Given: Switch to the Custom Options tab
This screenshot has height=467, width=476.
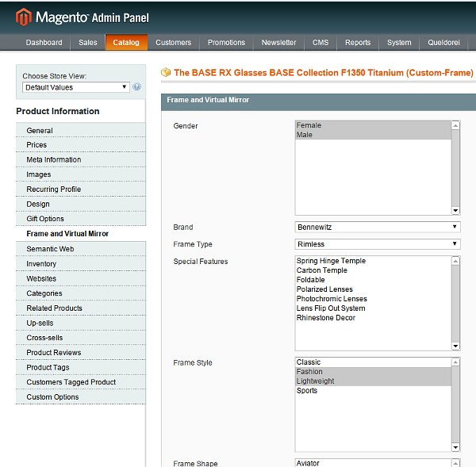Looking at the screenshot, I should [x=81, y=397].
